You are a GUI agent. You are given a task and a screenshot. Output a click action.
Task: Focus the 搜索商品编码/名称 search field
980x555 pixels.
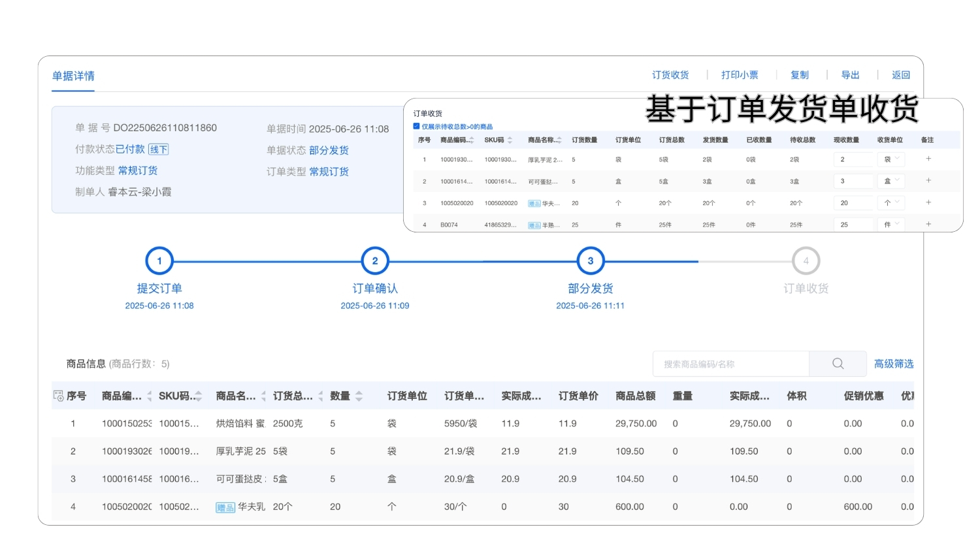(x=731, y=364)
